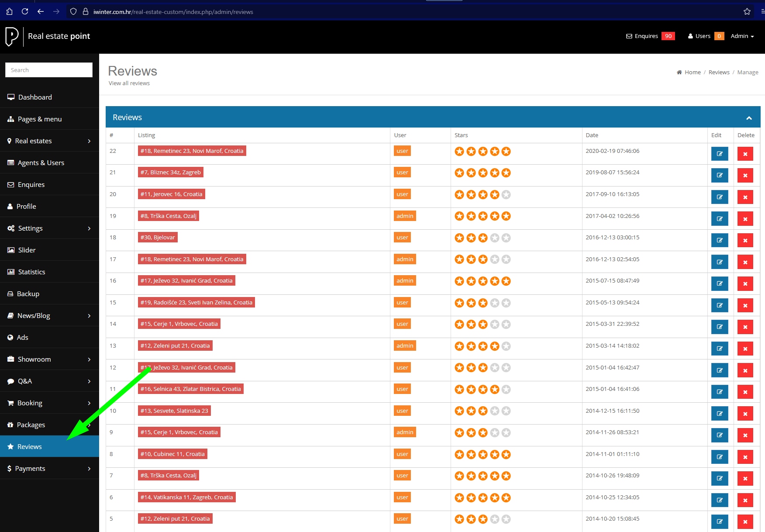Screen dimensions: 765x532
Task: Delete review 14 dated 2015-03-31
Action: pos(745,327)
